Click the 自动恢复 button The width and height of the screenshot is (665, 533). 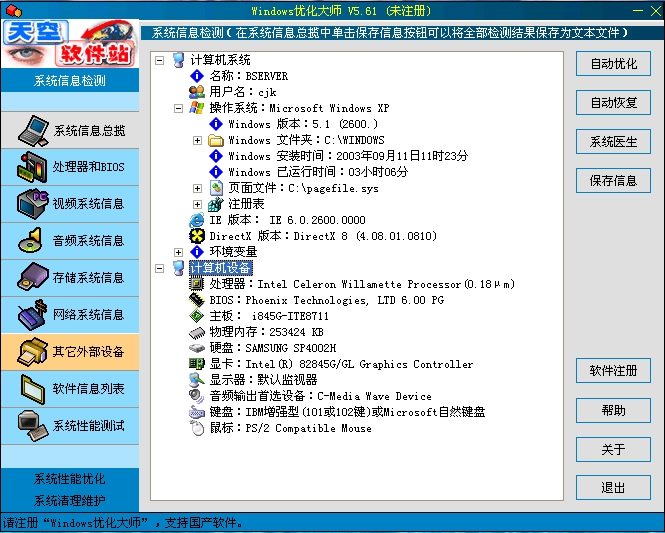tap(613, 103)
